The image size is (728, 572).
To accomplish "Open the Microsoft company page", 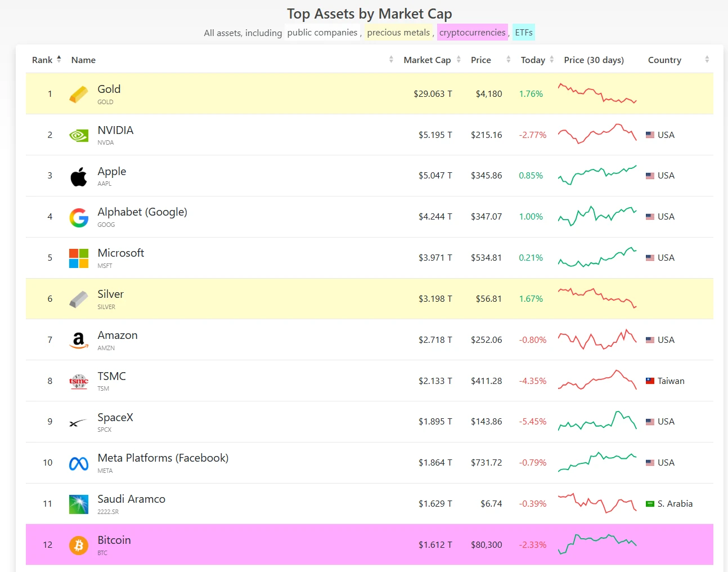I will (121, 253).
